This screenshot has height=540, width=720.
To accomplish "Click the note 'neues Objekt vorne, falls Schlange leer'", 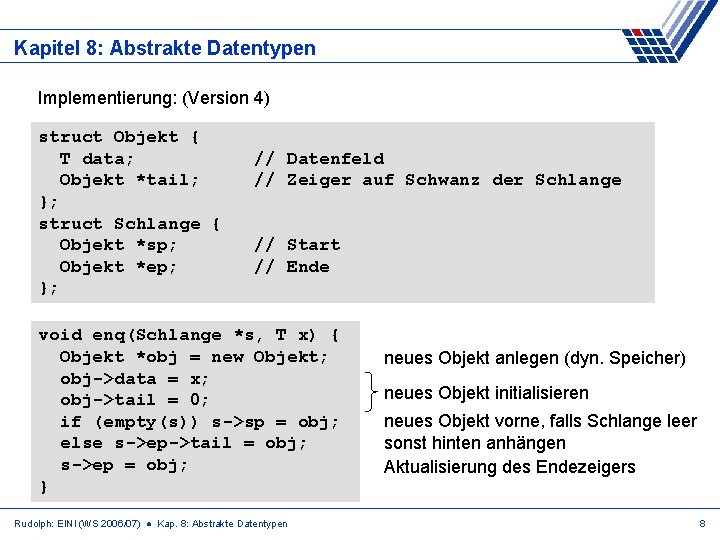I will click(x=540, y=421).
